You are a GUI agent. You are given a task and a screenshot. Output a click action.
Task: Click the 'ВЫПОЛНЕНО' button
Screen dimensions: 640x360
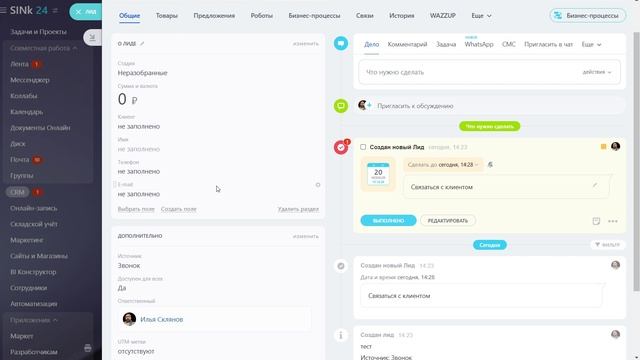388,220
